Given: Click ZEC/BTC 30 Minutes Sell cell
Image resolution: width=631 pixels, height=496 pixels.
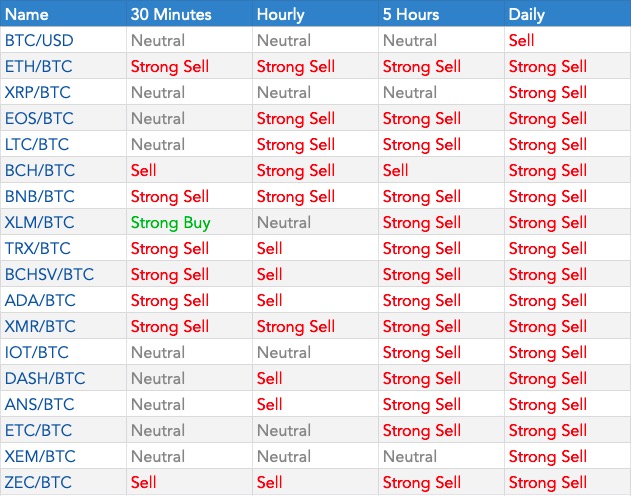Looking at the screenshot, I should point(144,482).
